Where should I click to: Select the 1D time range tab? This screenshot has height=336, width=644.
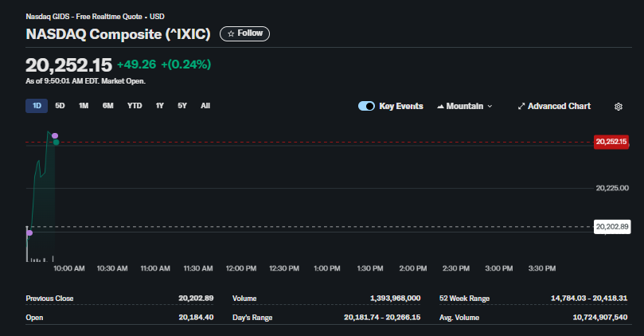[x=37, y=106]
